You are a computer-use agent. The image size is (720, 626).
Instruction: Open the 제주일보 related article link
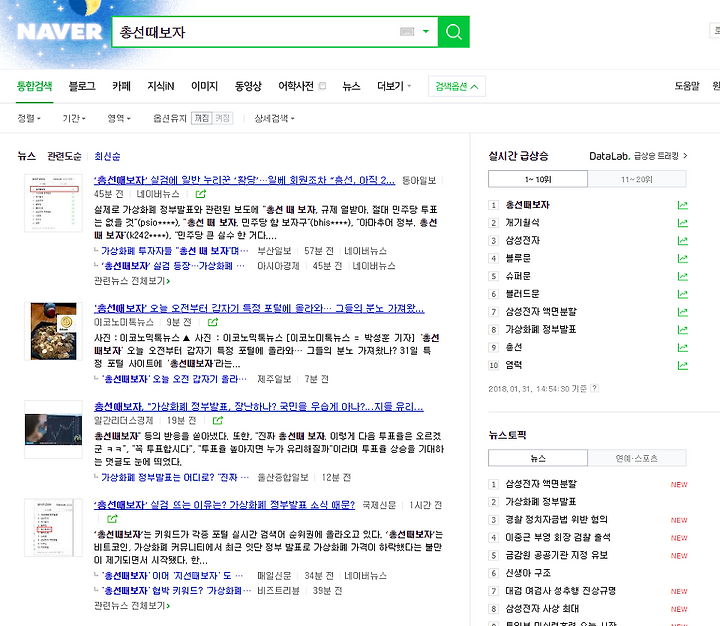click(x=174, y=379)
